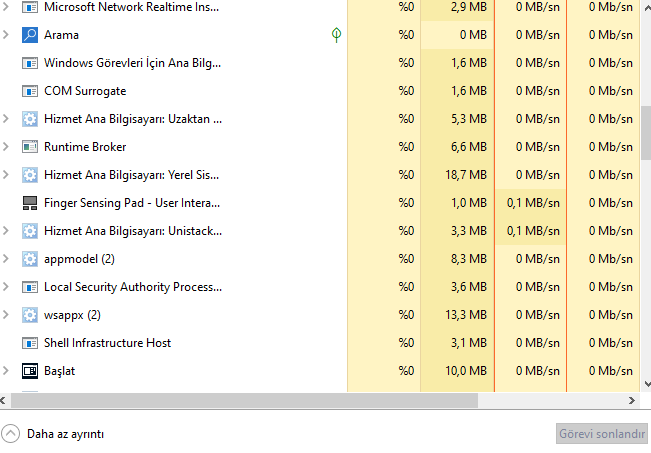
Task: Select the 'Local Security Authority Process...' name
Action: (133, 287)
